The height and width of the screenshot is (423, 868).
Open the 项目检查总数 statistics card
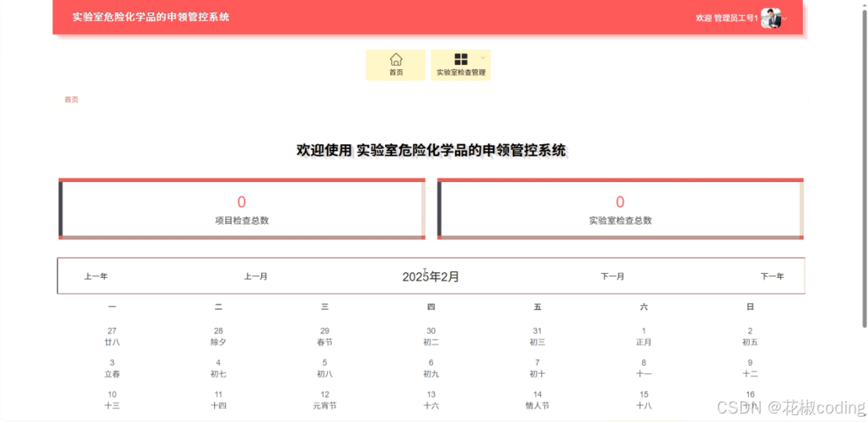pyautogui.click(x=242, y=209)
